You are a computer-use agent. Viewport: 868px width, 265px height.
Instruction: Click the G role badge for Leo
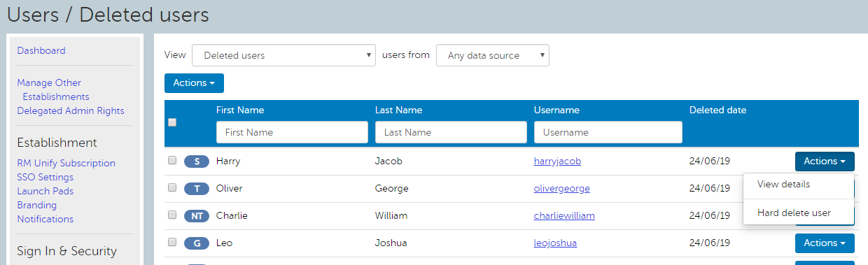(x=197, y=243)
